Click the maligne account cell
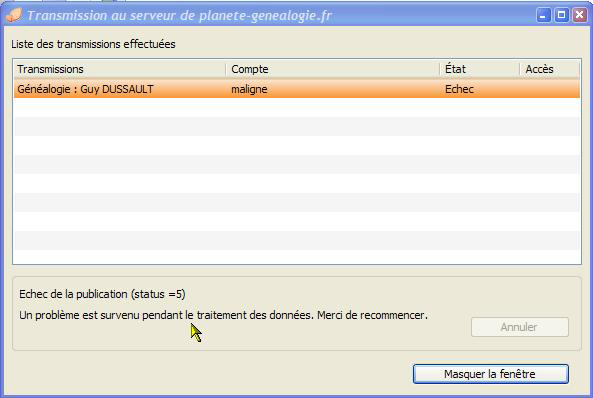The width and height of the screenshot is (593, 398). click(x=249, y=89)
